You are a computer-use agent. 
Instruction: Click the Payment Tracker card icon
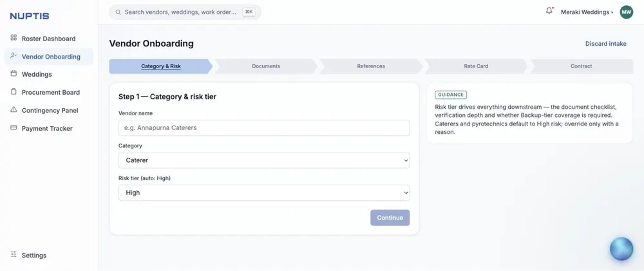[x=14, y=127]
